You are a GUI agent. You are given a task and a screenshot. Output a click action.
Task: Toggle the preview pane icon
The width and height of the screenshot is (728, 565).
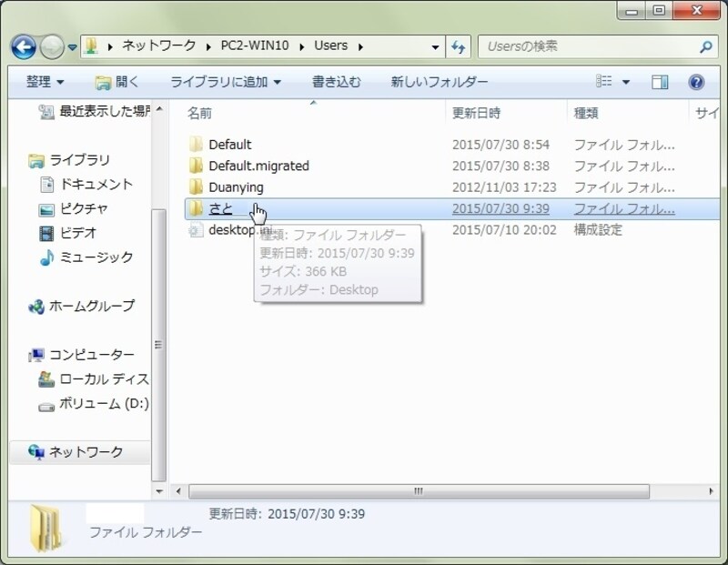tap(660, 82)
